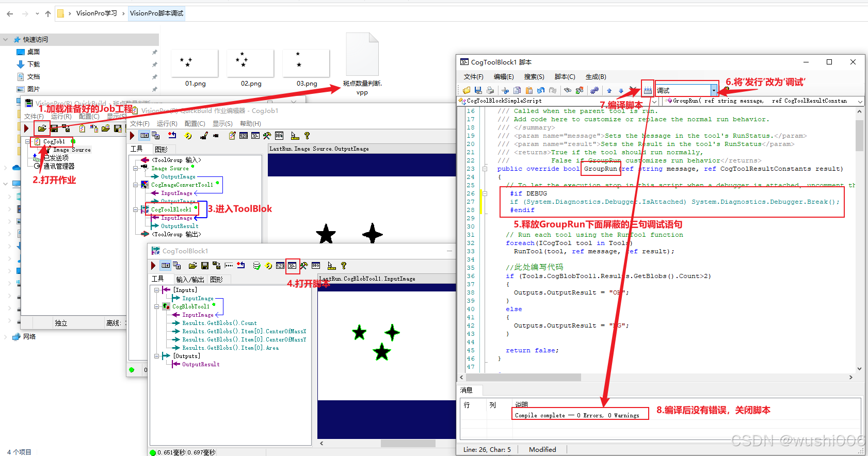This screenshot has width=868, height=456.
Task: Open 下载 in the Explorer sidebar
Action: click(x=34, y=64)
